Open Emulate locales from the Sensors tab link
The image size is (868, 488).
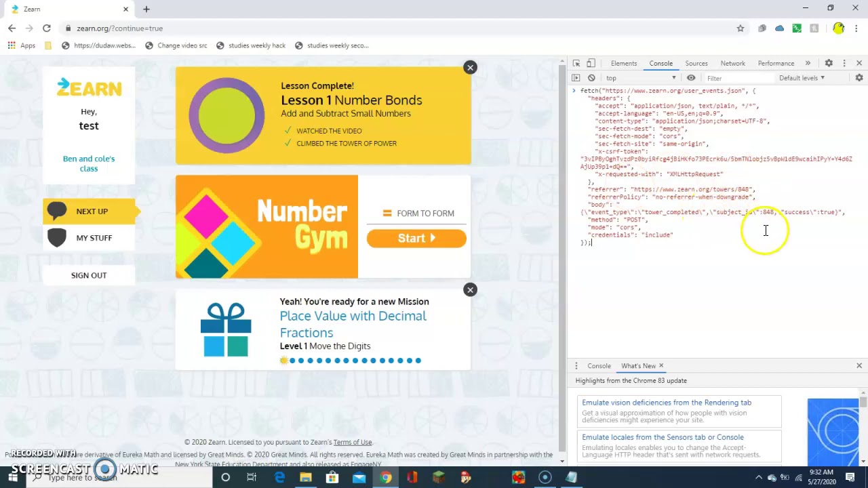pos(663,437)
